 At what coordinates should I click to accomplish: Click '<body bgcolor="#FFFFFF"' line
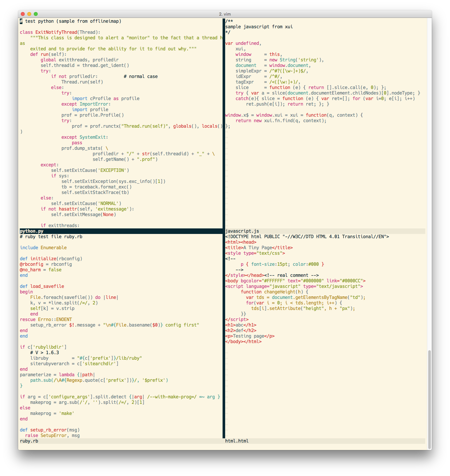(295, 281)
